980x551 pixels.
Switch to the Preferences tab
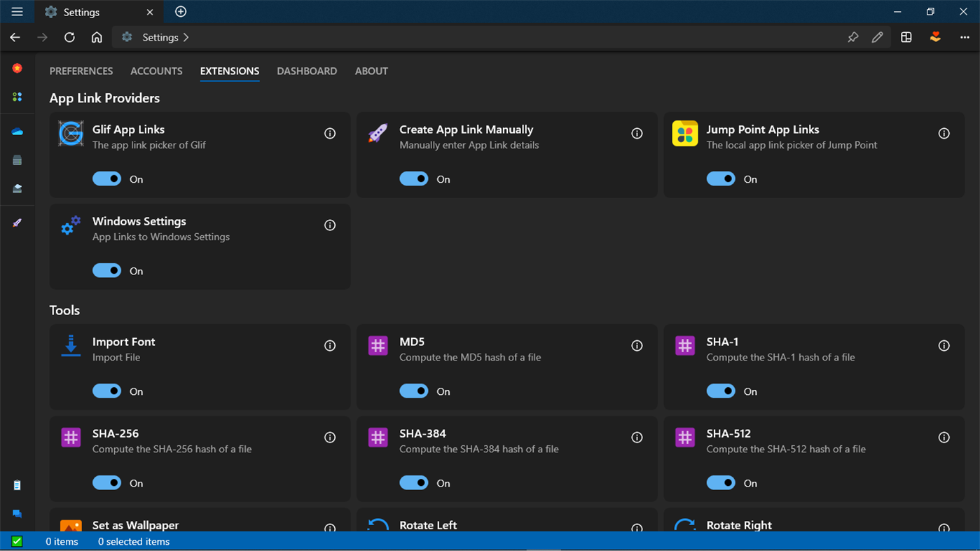coord(81,71)
